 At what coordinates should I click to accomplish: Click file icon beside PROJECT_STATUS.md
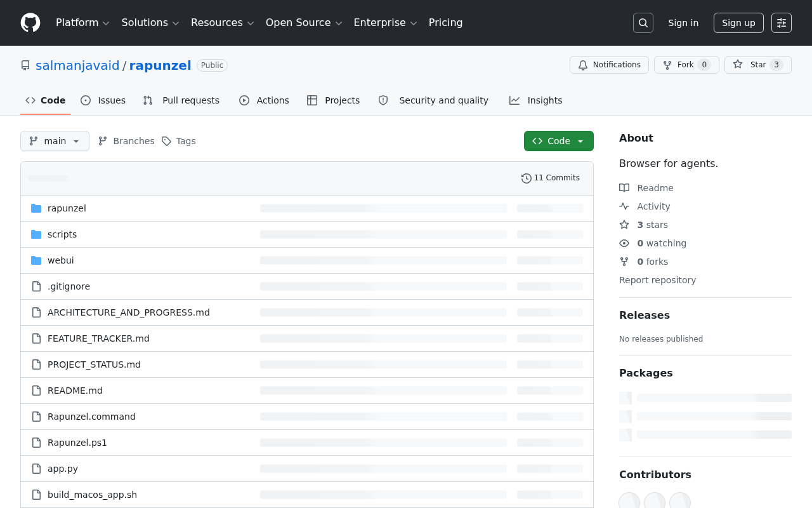36,364
